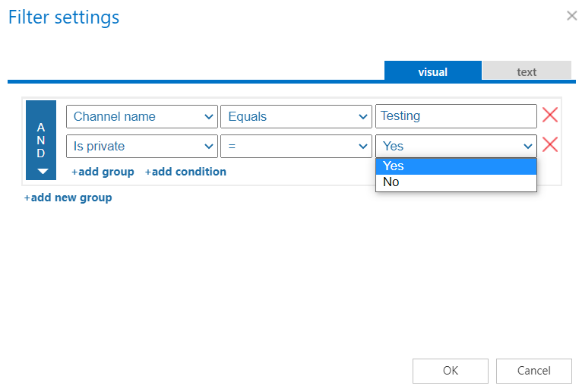Open the Channel name field dropdown
The width and height of the screenshot is (582, 392).
[141, 116]
